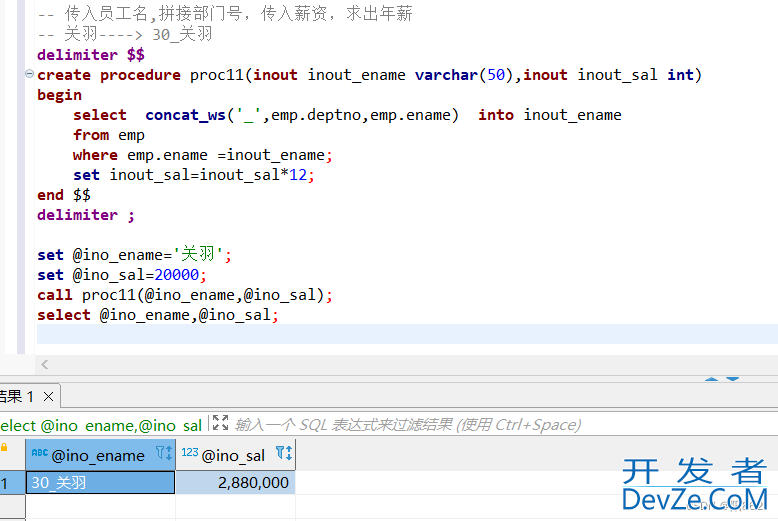Open filter/sort for @ino_sal column
The height and width of the screenshot is (521, 778).
tap(284, 453)
